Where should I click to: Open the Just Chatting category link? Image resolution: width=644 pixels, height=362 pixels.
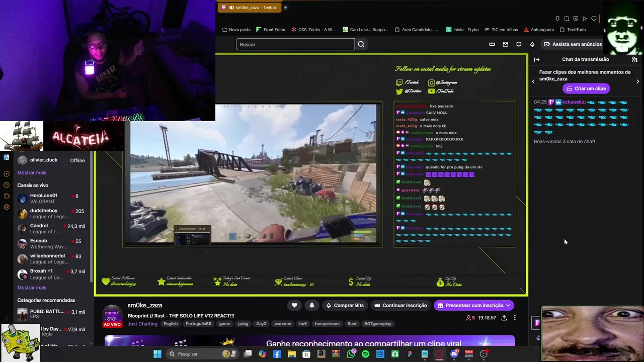pyautogui.click(x=142, y=324)
